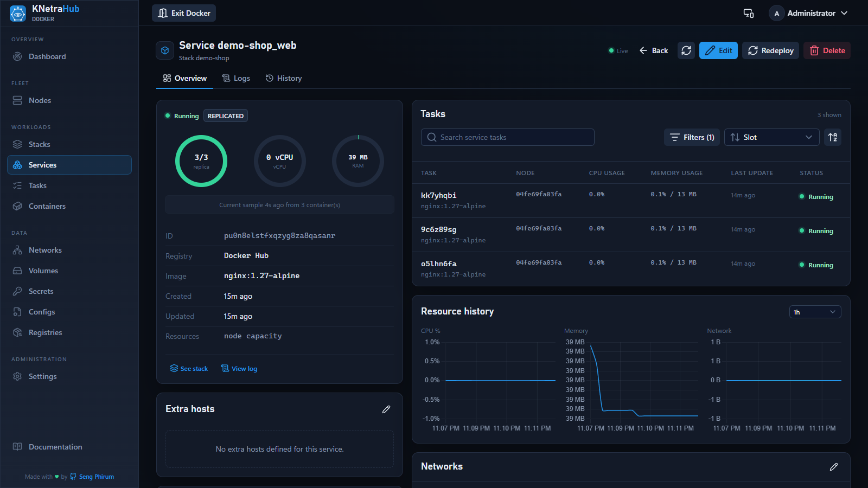868x488 pixels.
Task: Go Back to the services list
Action: point(654,50)
